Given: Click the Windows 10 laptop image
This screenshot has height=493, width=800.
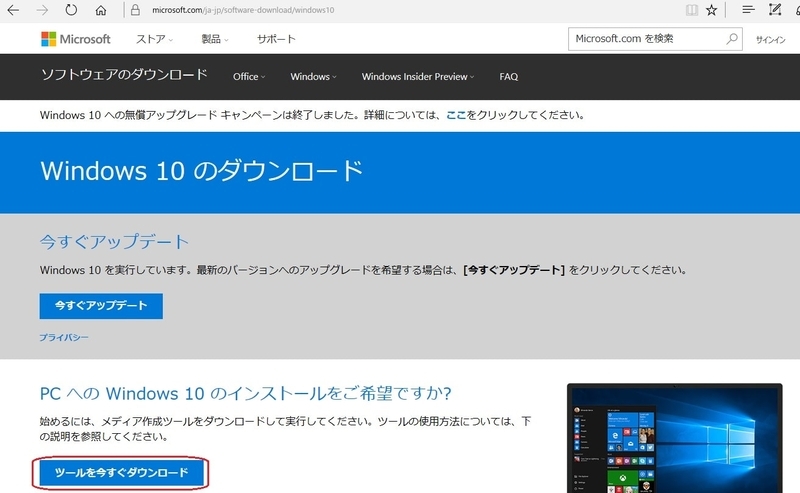Looking at the screenshot, I should point(674,438).
